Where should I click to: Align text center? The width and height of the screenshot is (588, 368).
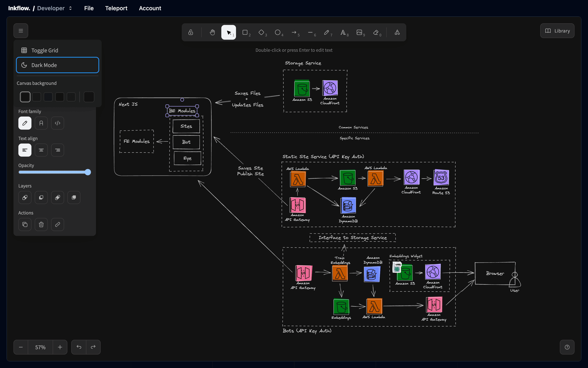(41, 150)
